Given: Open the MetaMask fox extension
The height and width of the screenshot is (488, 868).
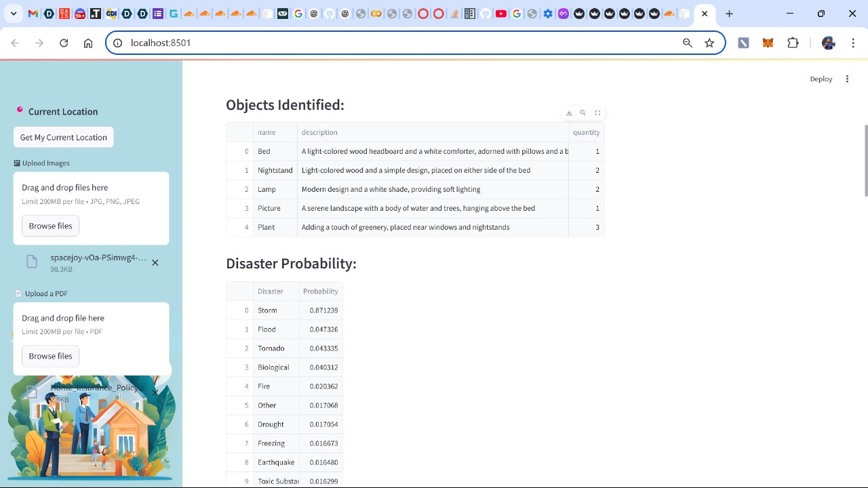Looking at the screenshot, I should click(x=768, y=43).
